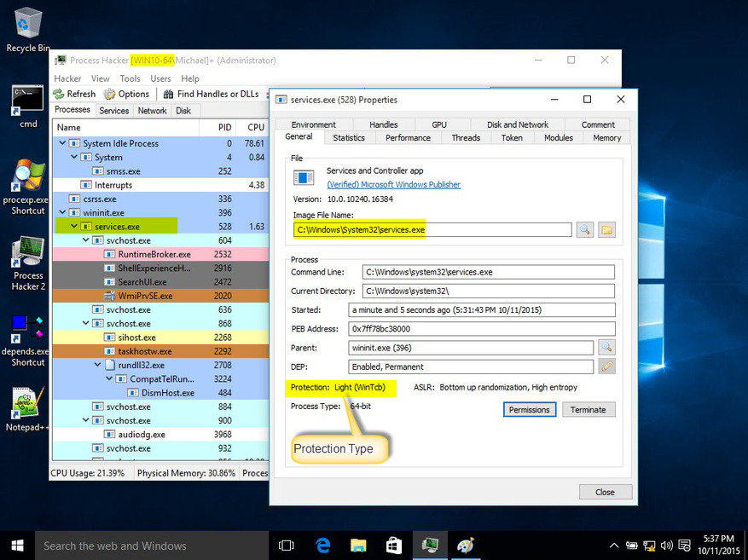748x560 pixels.
Task: Close the Properties dialog with Close button
Action: tap(606, 492)
